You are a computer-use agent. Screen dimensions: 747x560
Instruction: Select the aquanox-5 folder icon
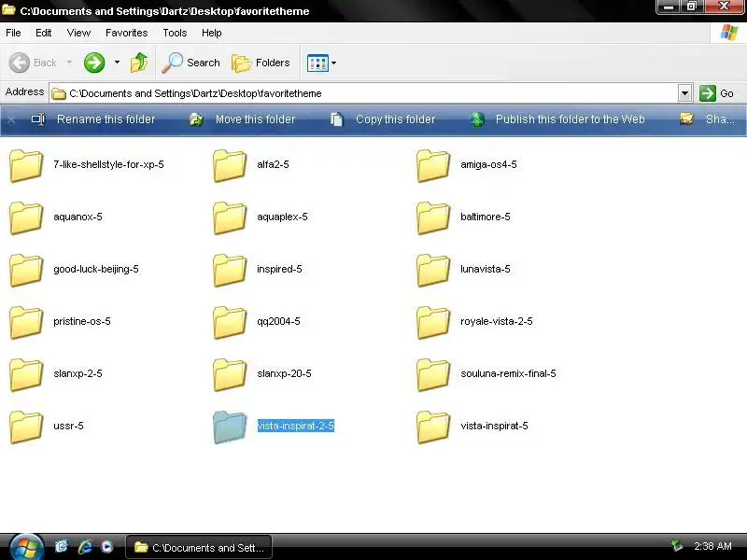pos(26,217)
